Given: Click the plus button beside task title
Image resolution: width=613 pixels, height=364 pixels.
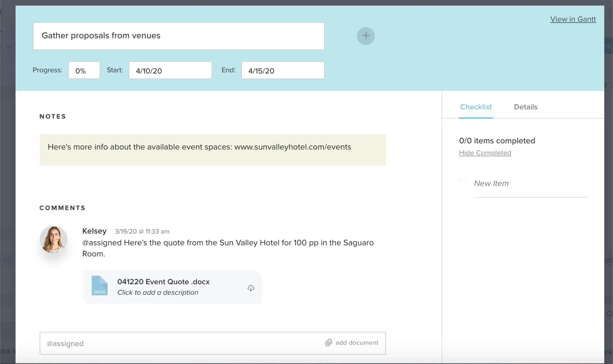Looking at the screenshot, I should coord(366,36).
